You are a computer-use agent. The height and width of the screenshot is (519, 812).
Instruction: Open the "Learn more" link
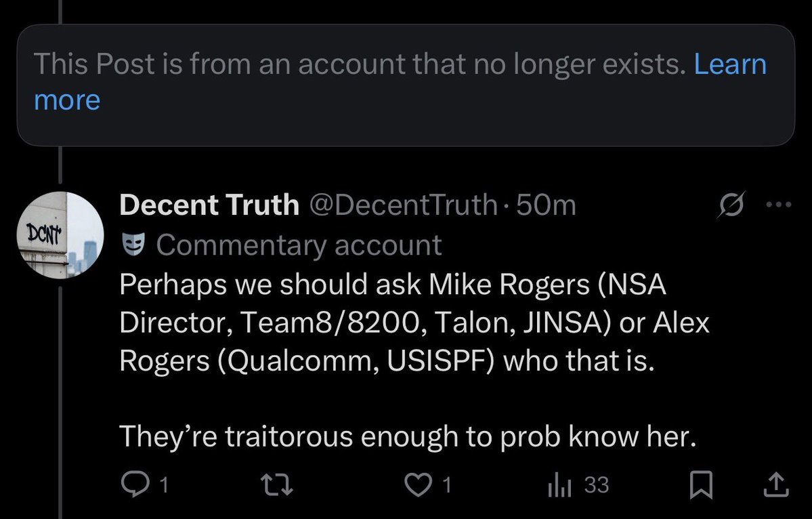[730, 64]
